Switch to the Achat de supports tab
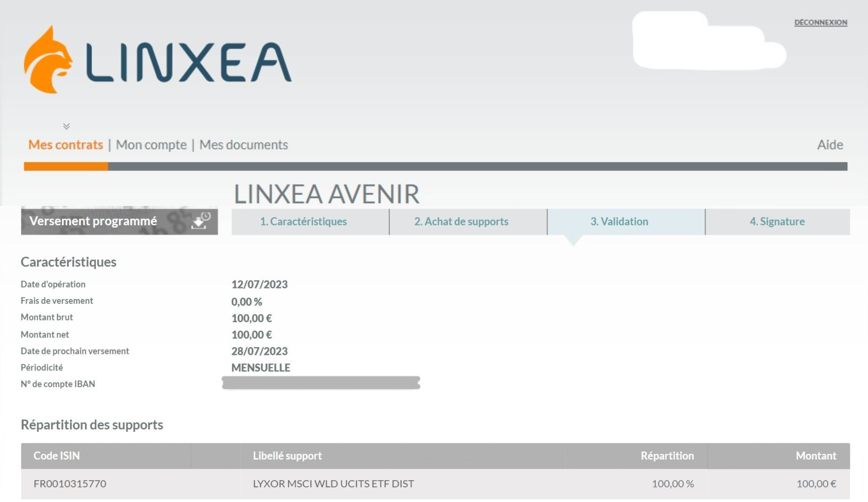The height and width of the screenshot is (502, 868). click(x=461, y=221)
